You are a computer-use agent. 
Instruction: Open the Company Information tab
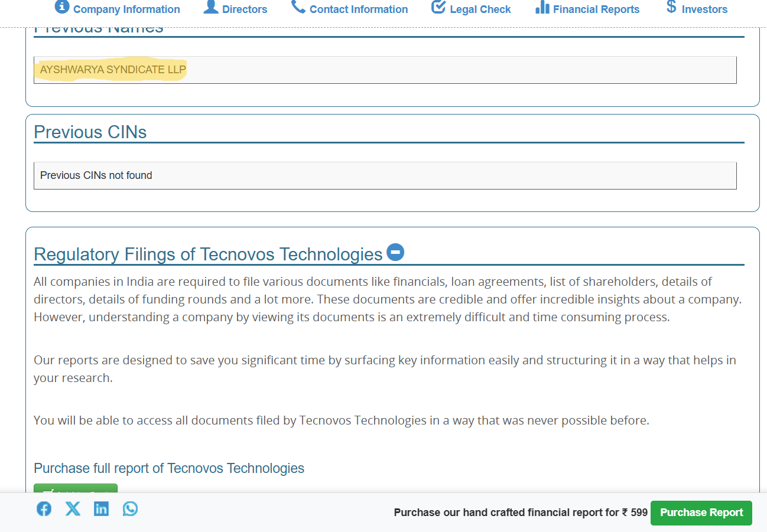pyautogui.click(x=117, y=9)
